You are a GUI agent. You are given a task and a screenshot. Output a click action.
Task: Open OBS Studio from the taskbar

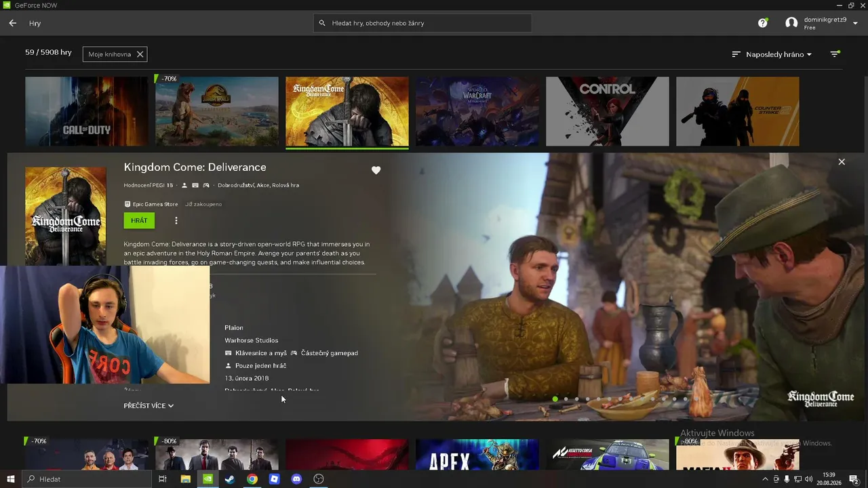tap(319, 479)
